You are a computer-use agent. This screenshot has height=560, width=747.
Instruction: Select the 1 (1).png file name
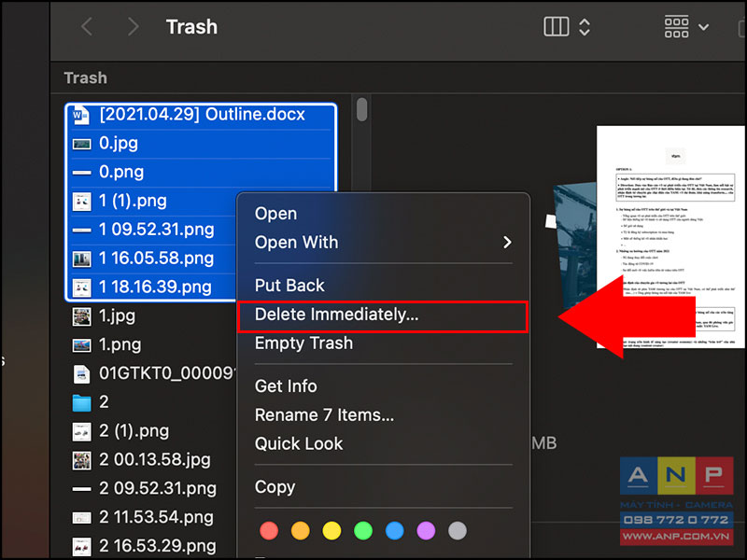[133, 202]
